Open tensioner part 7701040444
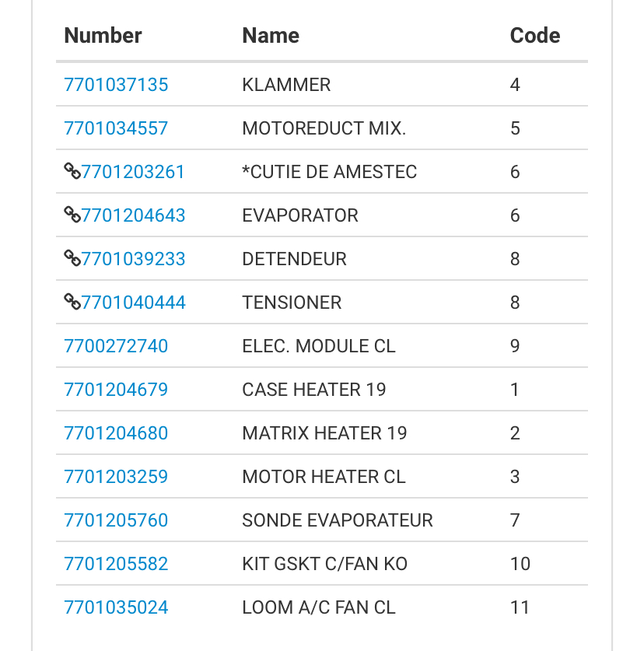 [x=134, y=303]
